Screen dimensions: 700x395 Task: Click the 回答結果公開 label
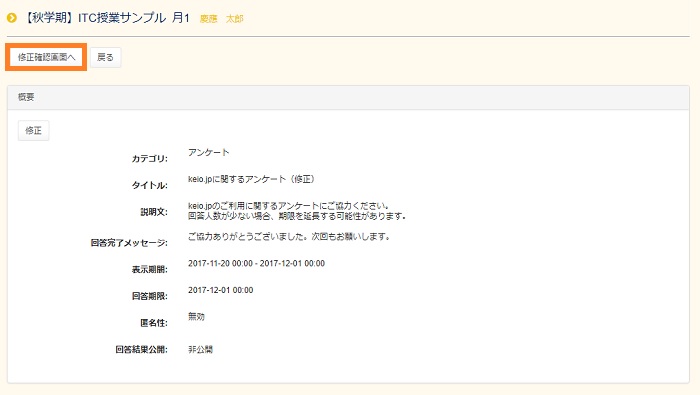142,349
